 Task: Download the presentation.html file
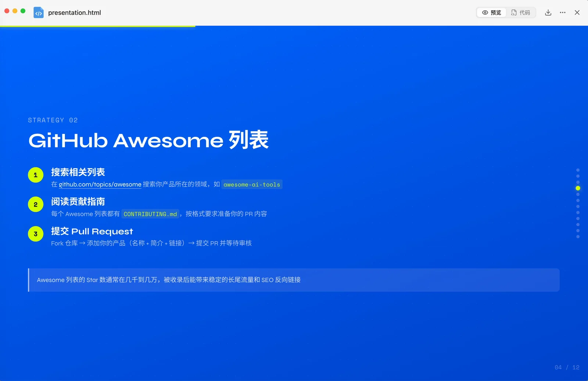coord(548,13)
